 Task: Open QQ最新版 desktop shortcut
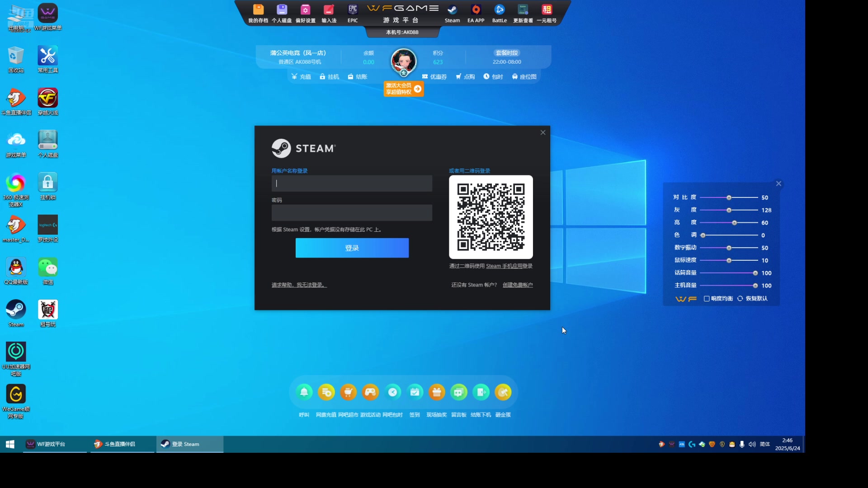pos(16,271)
